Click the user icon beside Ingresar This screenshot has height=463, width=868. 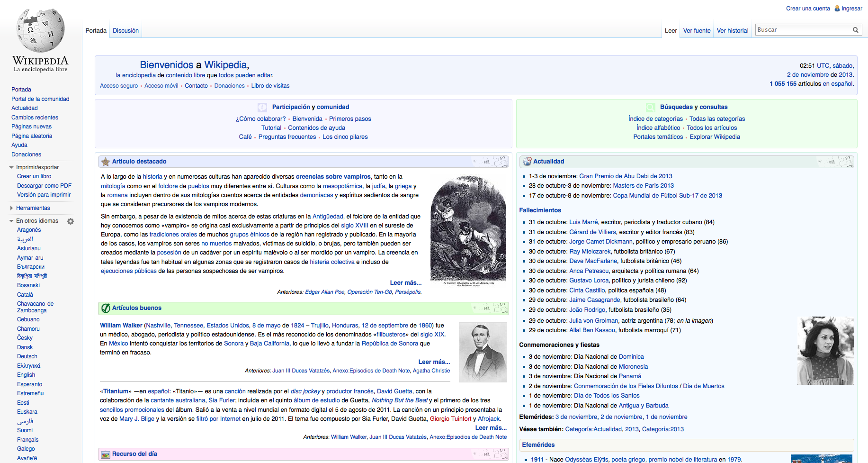pyautogui.click(x=837, y=9)
